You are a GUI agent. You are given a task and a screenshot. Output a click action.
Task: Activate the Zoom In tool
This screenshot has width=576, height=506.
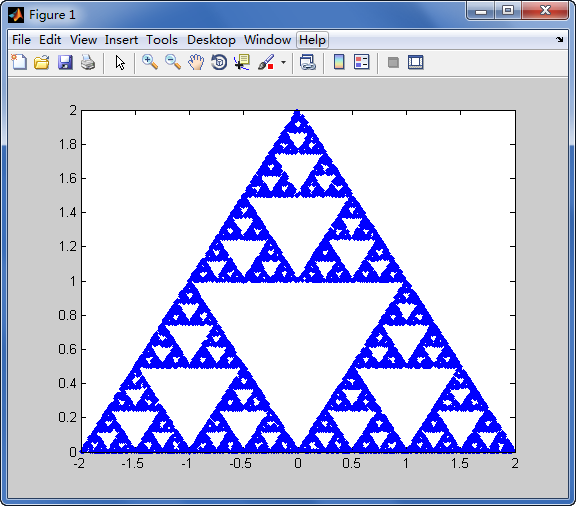pyautogui.click(x=150, y=62)
